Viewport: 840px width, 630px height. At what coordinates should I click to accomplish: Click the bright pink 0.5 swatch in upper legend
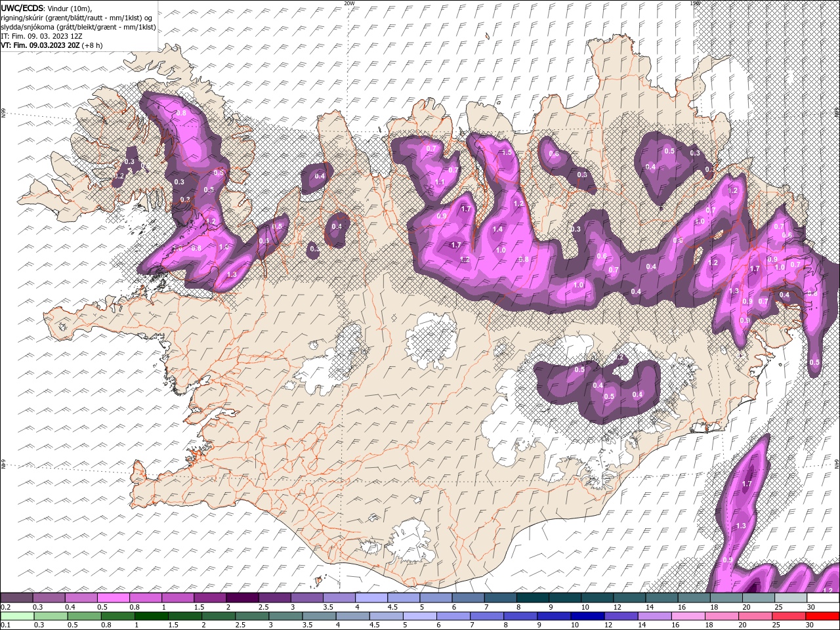pos(113,598)
